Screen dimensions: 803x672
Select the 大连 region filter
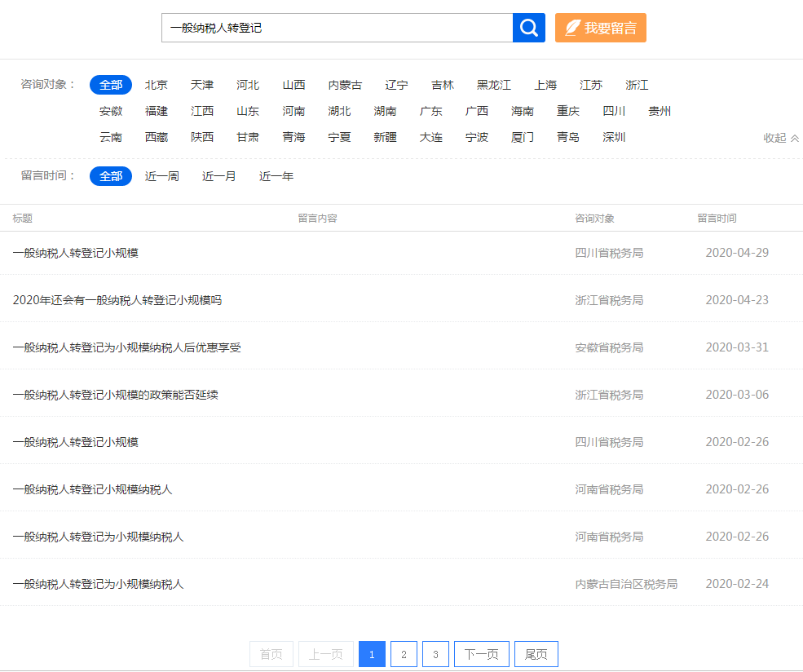coord(430,137)
